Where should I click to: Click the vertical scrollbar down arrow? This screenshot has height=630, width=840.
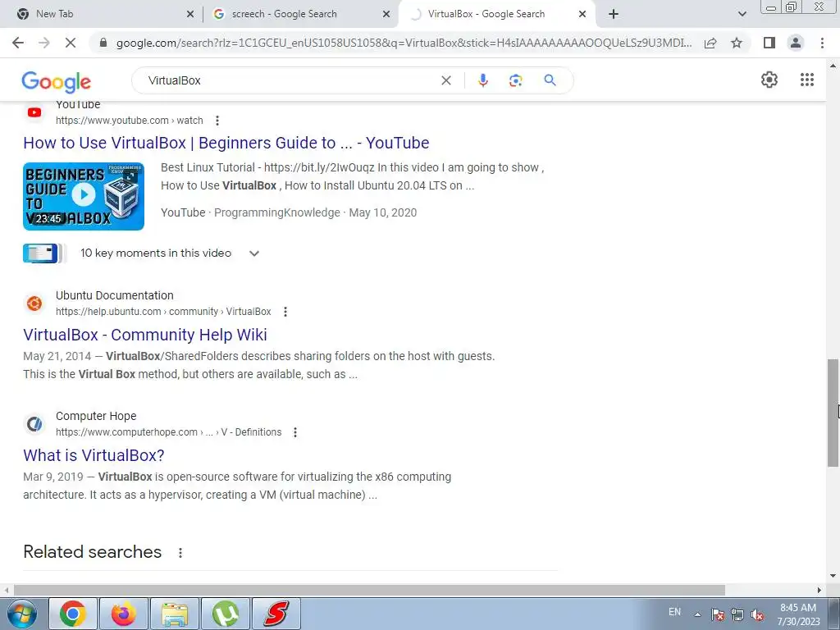(833, 576)
